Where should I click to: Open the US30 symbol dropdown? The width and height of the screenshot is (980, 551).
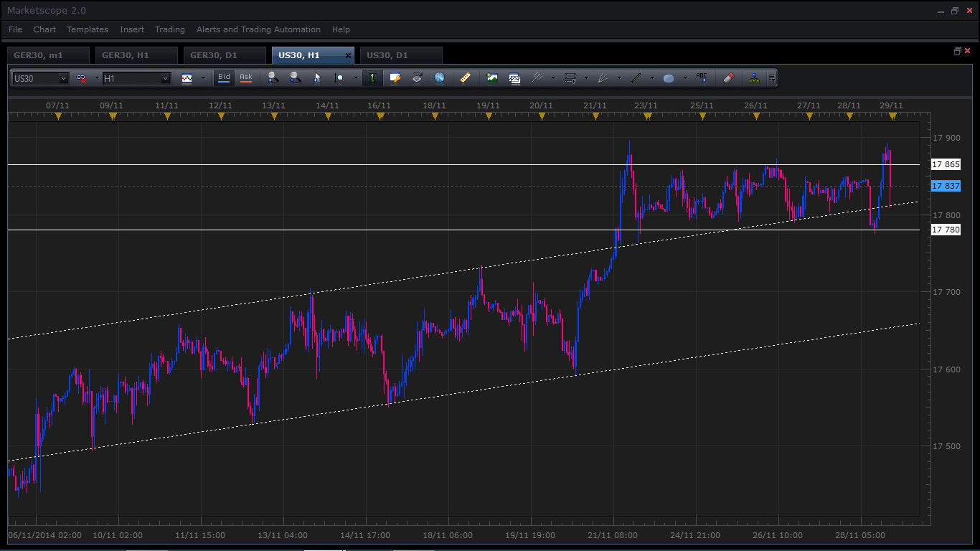63,78
